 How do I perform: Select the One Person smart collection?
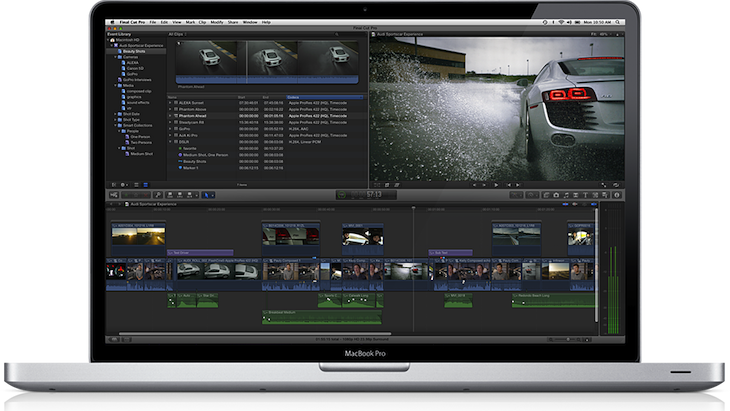pos(140,137)
